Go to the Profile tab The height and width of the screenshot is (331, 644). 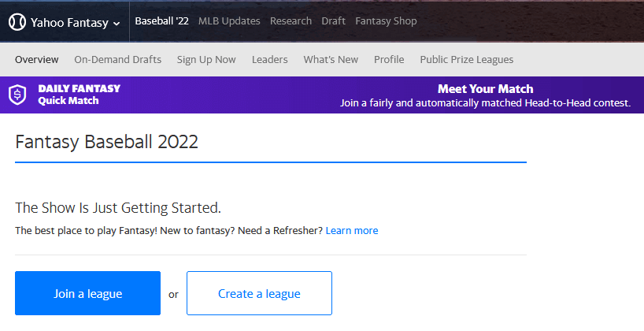[x=389, y=60]
